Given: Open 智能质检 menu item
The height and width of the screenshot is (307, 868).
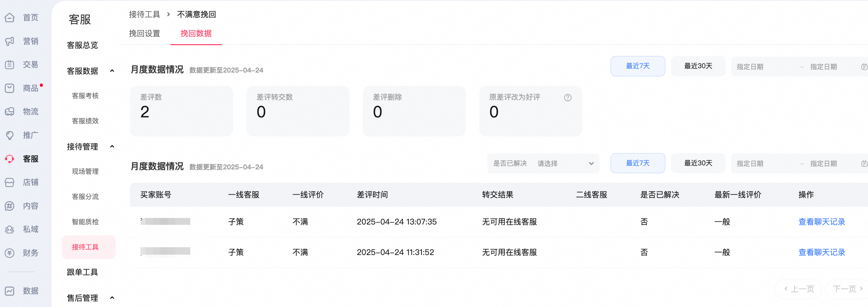Looking at the screenshot, I should click(85, 222).
